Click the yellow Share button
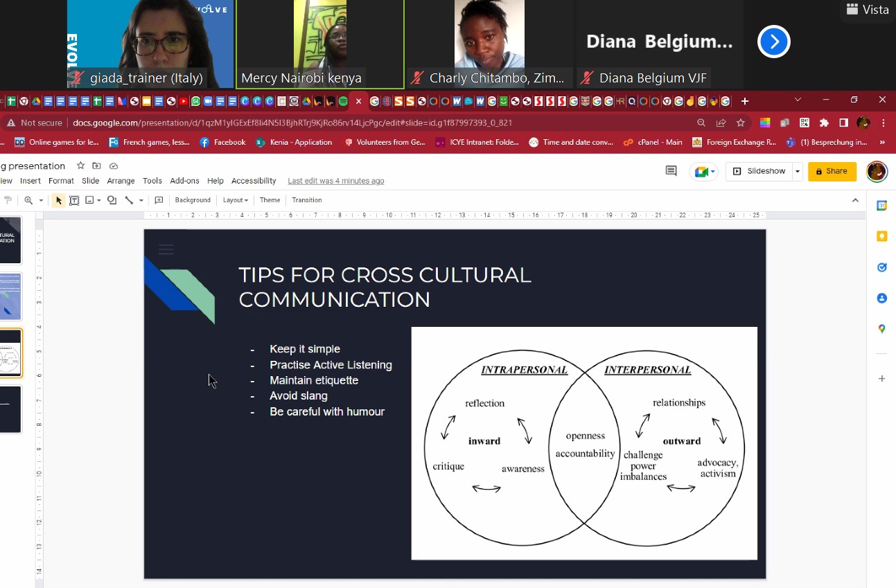The width and height of the screenshot is (896, 588). (832, 171)
